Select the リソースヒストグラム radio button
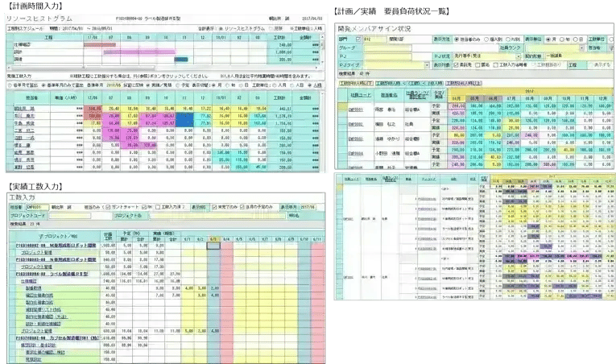This screenshot has width=616, height=364. pos(220,28)
